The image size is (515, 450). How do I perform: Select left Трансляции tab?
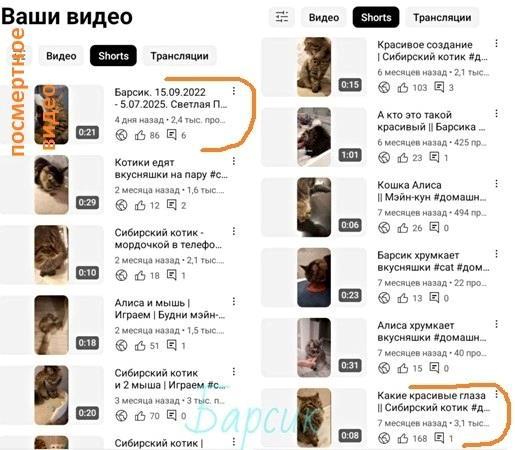pyautogui.click(x=179, y=56)
